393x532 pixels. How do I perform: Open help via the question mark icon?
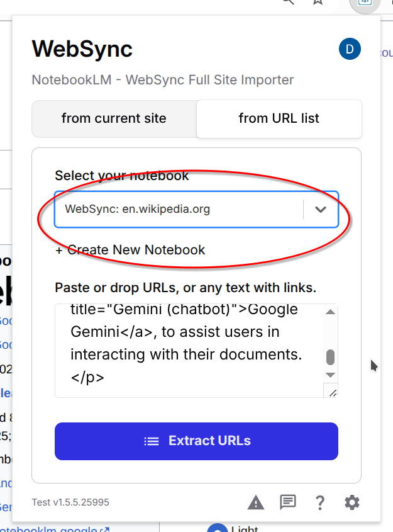pos(319,502)
